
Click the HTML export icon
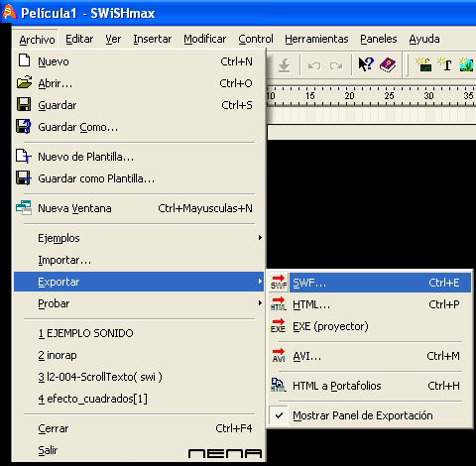click(279, 304)
